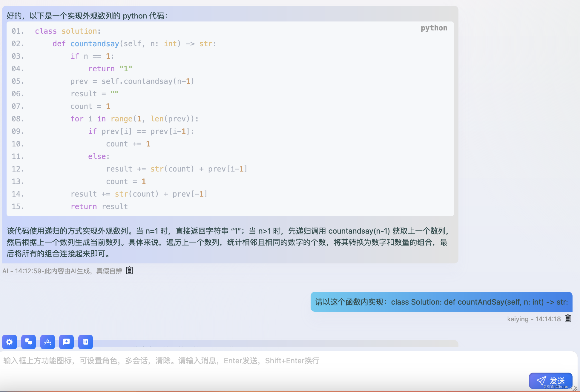This screenshot has width=580, height=392.
Task: Click line number 15. in the code gutter
Action: pyautogui.click(x=18, y=206)
